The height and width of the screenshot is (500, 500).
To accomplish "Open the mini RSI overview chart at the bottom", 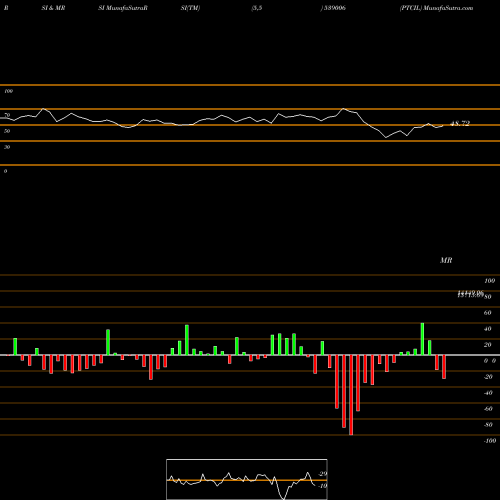I will click(247, 479).
